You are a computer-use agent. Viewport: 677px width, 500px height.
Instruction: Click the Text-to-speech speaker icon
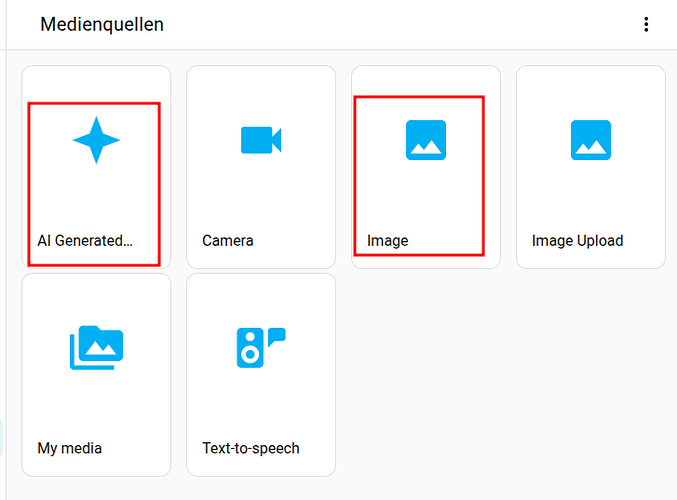(x=261, y=347)
